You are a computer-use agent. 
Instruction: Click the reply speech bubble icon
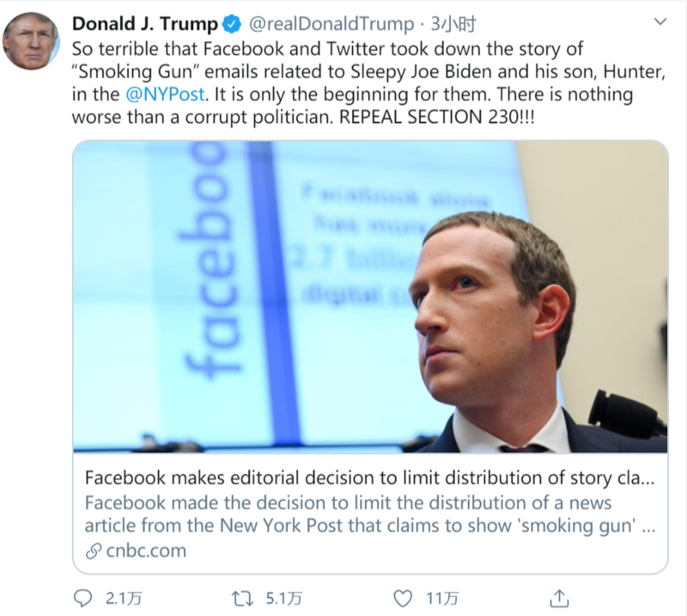[x=82, y=598]
